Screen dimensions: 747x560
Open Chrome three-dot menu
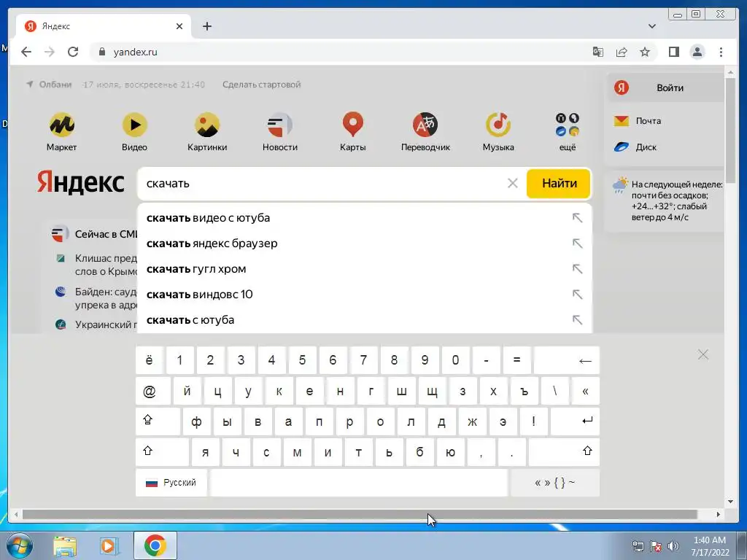pyautogui.click(x=721, y=52)
